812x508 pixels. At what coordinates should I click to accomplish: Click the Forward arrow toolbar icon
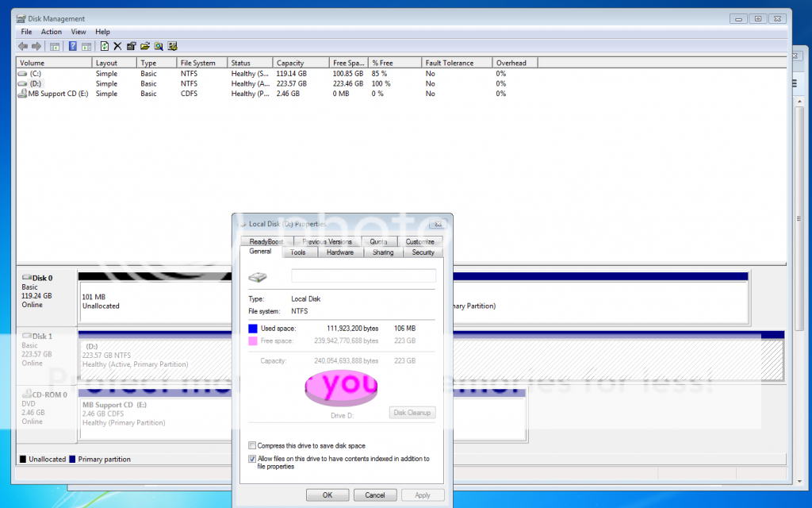tap(36, 46)
